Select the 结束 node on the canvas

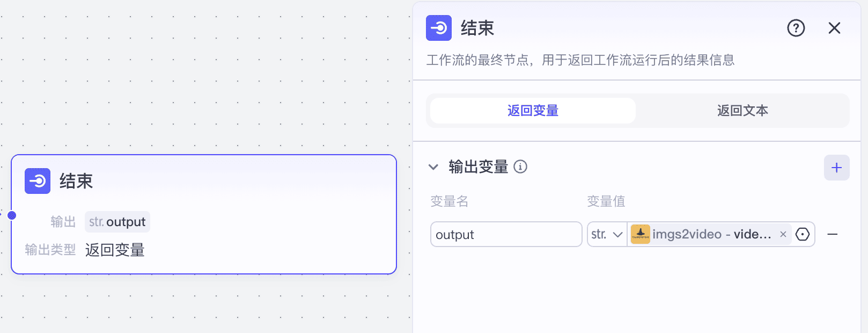pos(204,215)
